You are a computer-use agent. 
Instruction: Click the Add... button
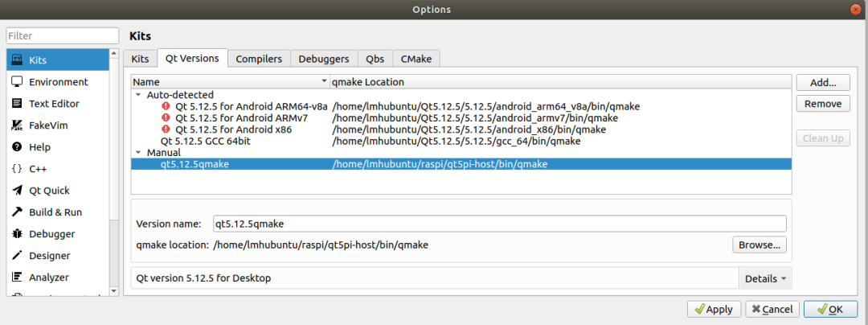coord(823,82)
